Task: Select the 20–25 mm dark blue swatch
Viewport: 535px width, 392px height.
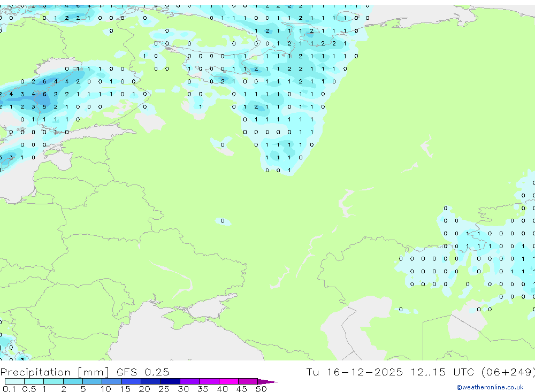Action: pos(150,381)
